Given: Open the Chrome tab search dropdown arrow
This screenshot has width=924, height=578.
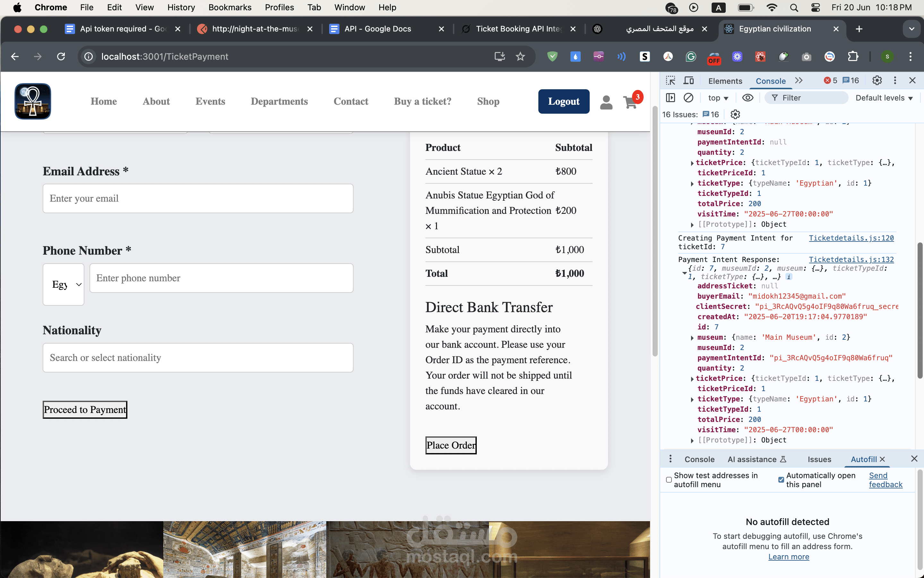Looking at the screenshot, I should click(x=912, y=29).
